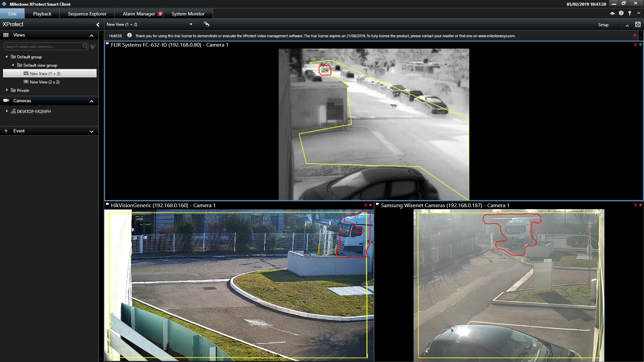Click the key login icon

coord(630,13)
